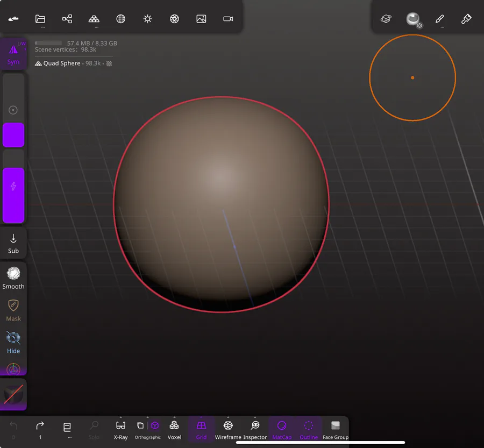Screen dimensions: 484x448
Task: Open the Scene hierarchy menu
Action: click(67, 19)
